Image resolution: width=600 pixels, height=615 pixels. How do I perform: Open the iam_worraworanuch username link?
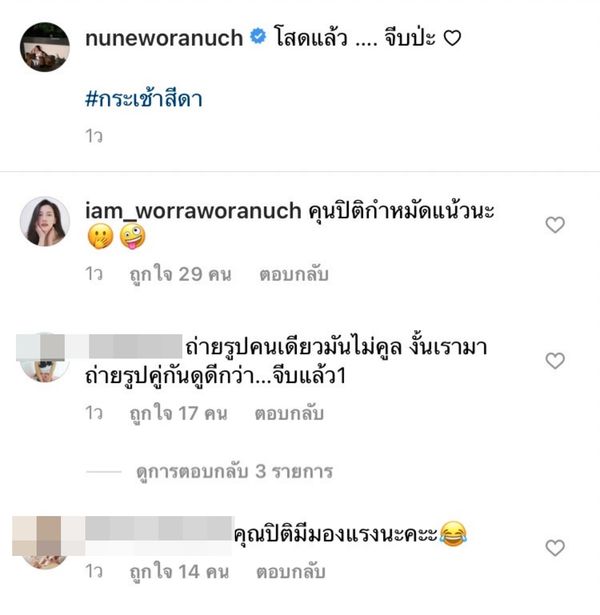coord(193,211)
